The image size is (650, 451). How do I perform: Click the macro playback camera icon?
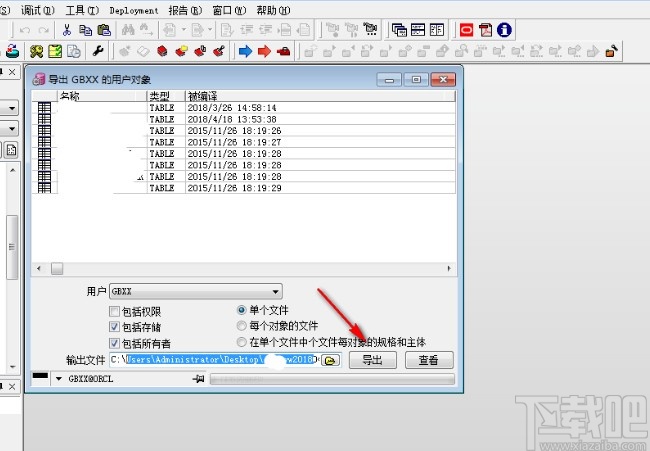coord(370,29)
